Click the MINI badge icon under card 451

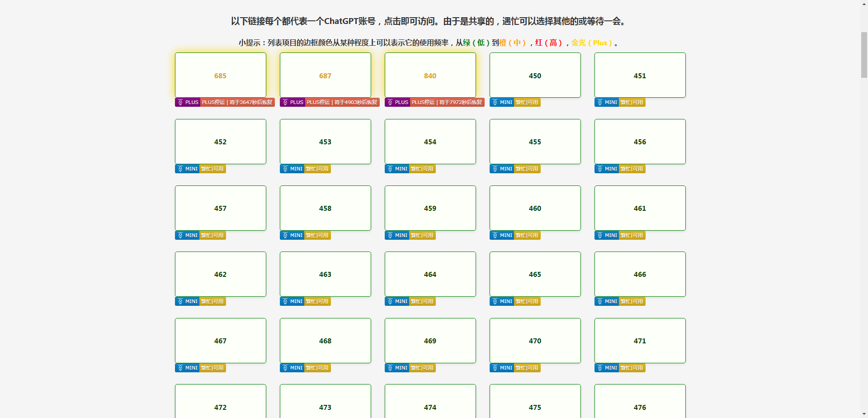click(x=600, y=102)
